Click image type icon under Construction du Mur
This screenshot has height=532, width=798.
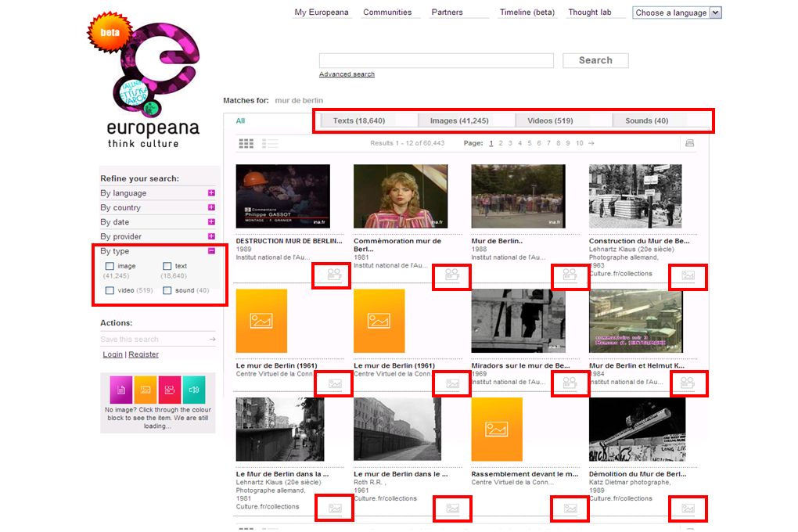(688, 275)
